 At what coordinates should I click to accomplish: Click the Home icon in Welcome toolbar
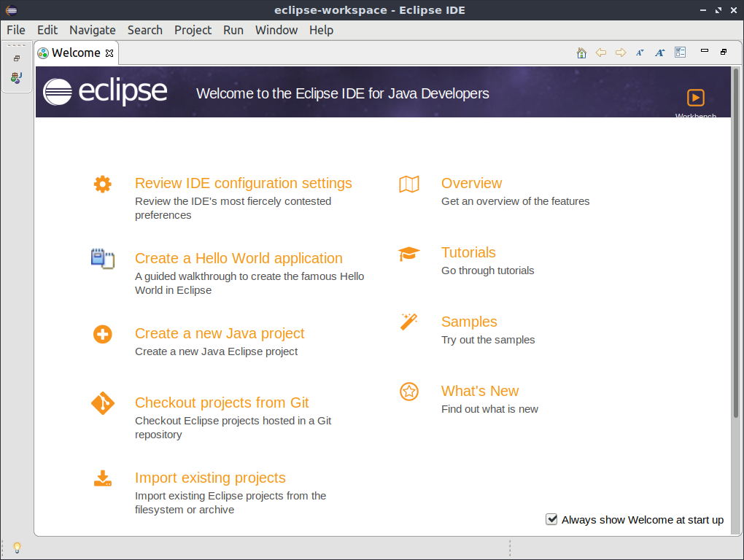point(581,52)
